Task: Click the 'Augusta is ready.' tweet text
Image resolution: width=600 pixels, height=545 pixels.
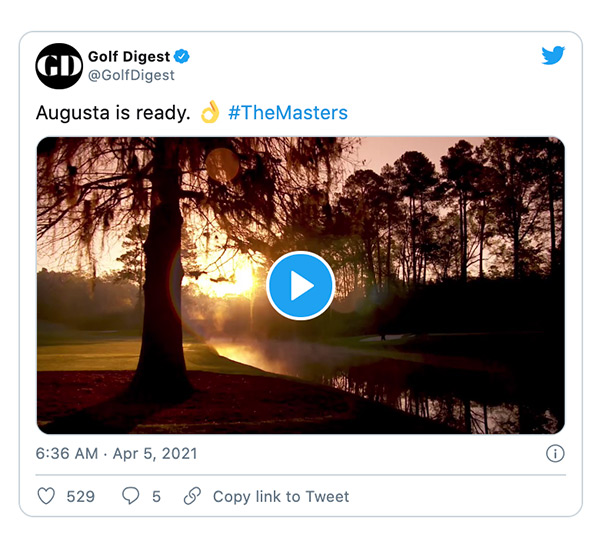Action: (113, 113)
